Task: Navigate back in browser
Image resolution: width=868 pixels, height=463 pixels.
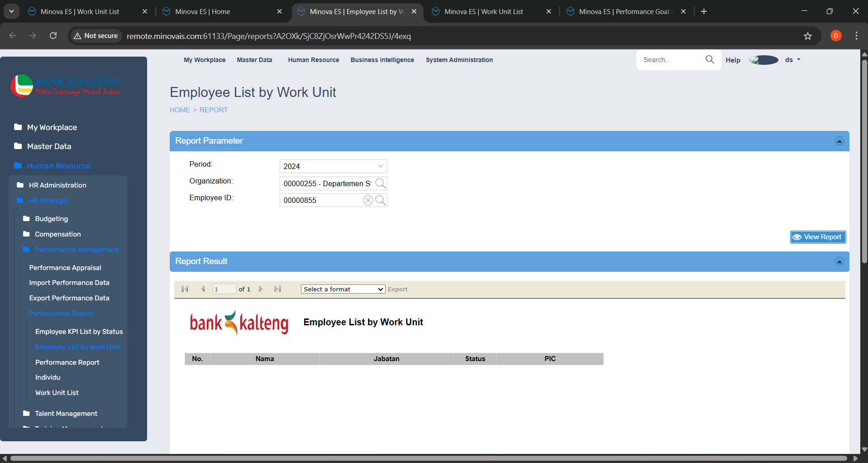Action: [13, 36]
